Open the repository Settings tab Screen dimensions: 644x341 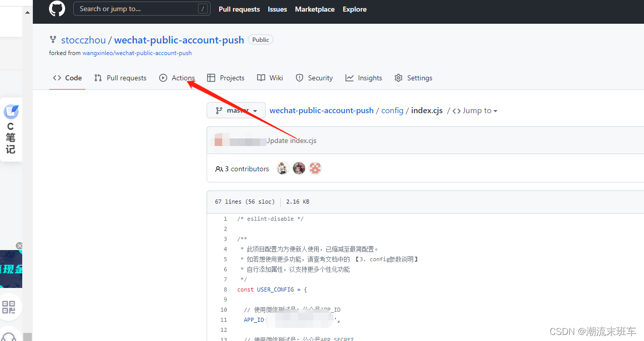pyautogui.click(x=413, y=78)
